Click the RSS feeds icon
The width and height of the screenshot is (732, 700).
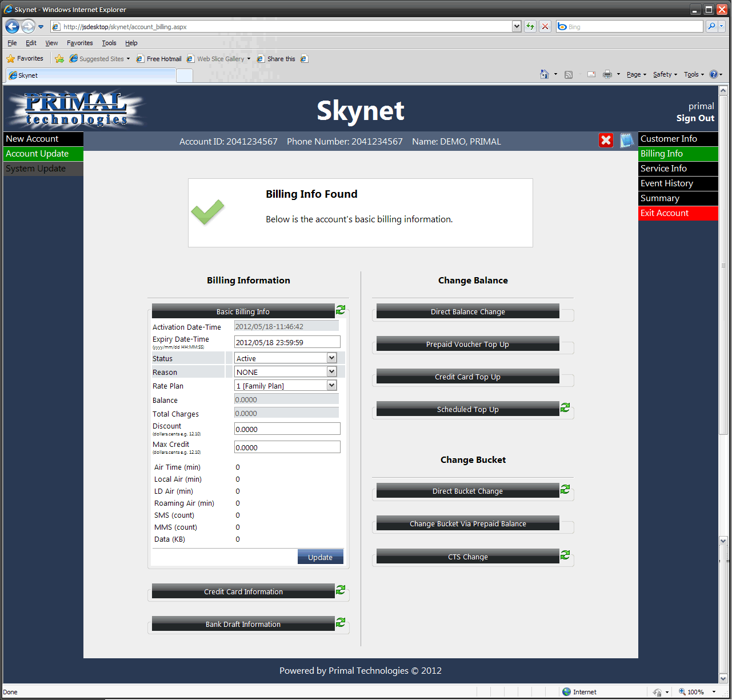coord(569,74)
